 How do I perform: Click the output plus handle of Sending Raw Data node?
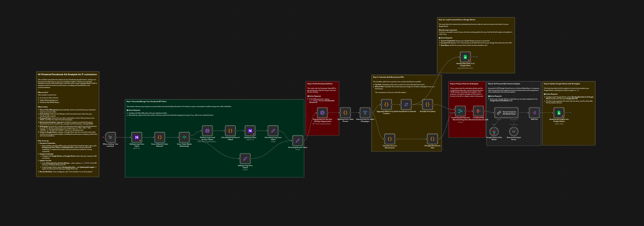coord(477,57)
